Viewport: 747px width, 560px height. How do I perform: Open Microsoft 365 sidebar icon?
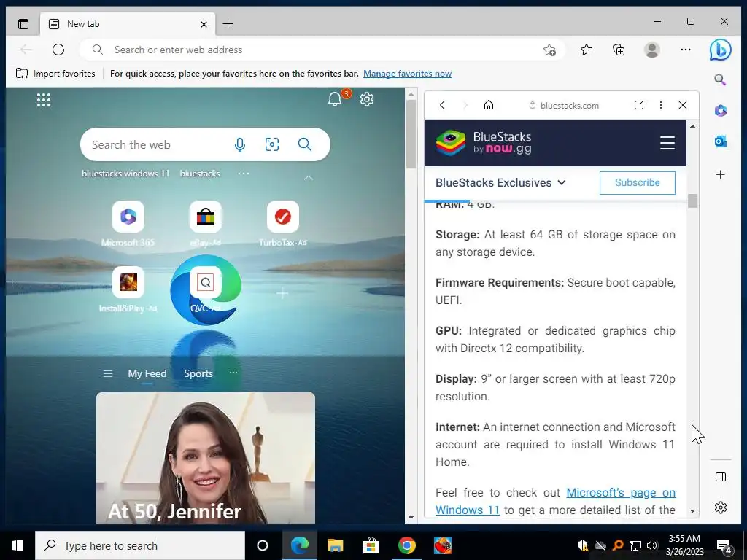click(x=720, y=111)
